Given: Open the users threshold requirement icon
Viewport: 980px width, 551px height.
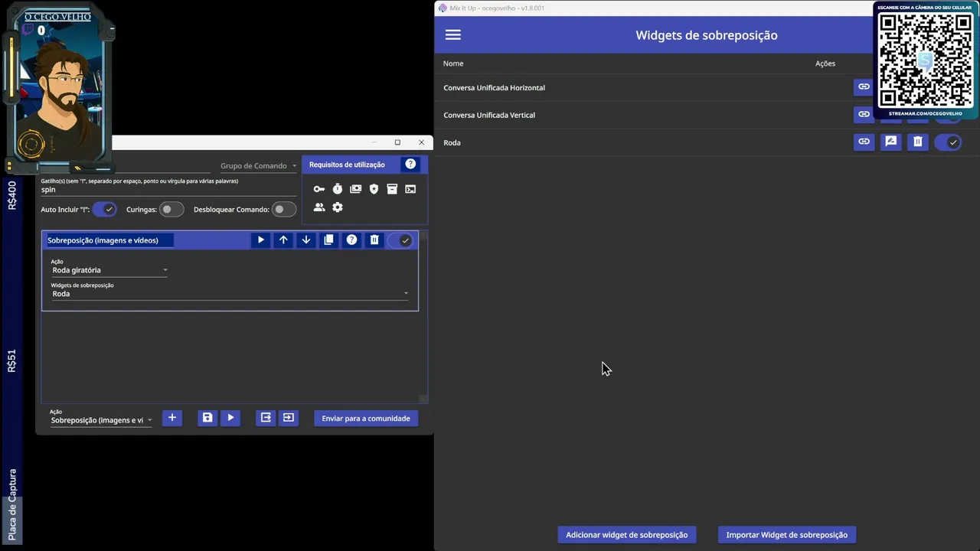Looking at the screenshot, I should 319,207.
